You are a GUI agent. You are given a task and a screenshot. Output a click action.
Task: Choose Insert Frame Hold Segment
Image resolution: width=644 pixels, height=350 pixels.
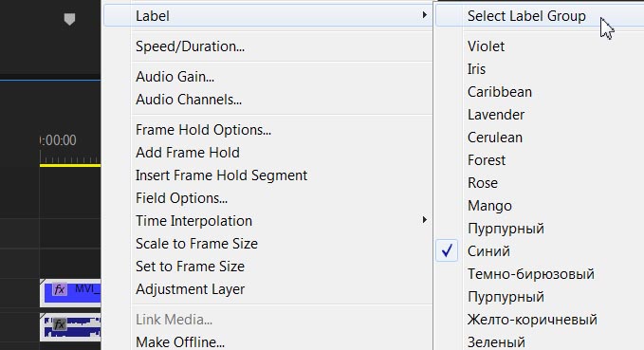coord(221,175)
